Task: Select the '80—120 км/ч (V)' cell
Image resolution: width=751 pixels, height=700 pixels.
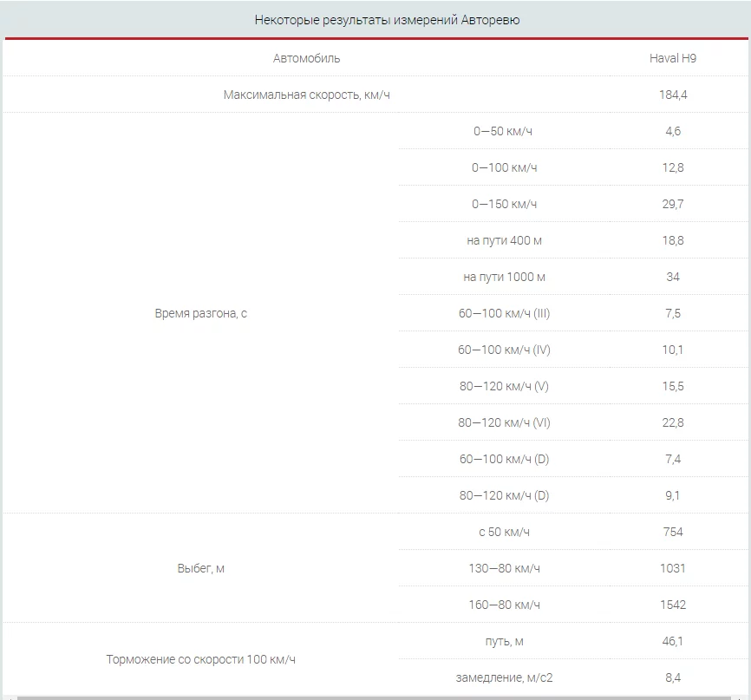Action: 504,386
